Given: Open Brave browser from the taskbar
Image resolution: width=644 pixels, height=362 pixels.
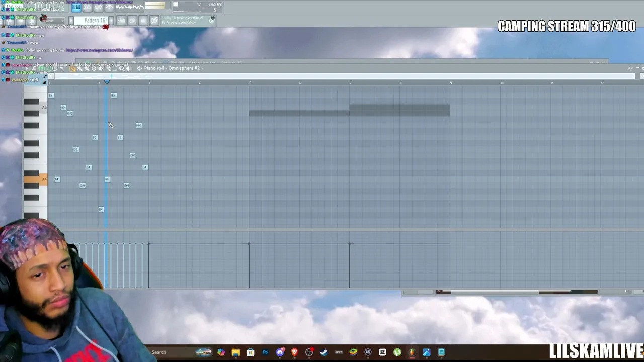Looking at the screenshot, I should (x=294, y=352).
